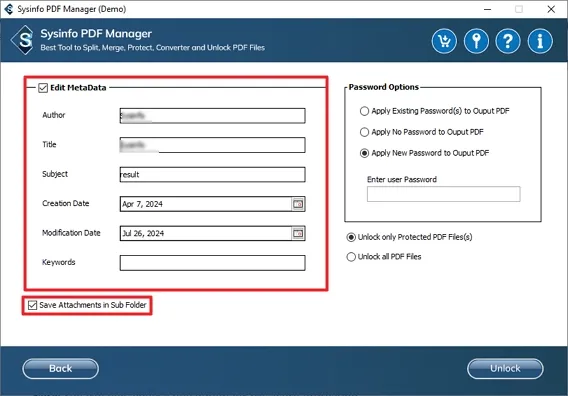Click the Back button

60,368
